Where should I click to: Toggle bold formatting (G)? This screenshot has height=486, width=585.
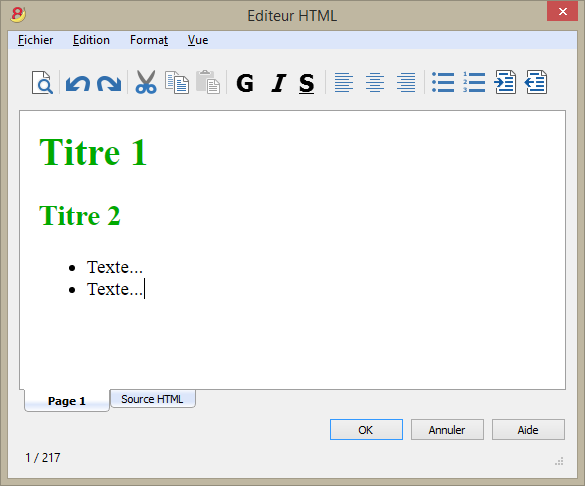tap(245, 83)
